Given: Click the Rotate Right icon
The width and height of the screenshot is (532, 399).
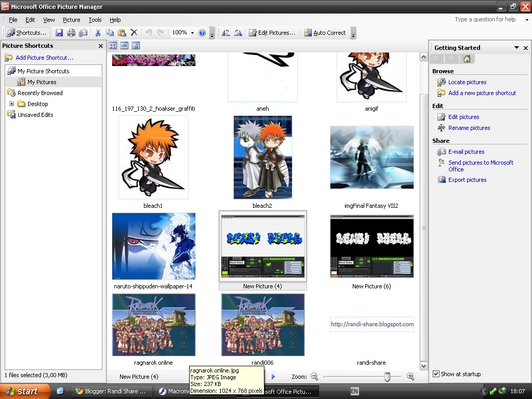Looking at the screenshot, I should [x=238, y=33].
